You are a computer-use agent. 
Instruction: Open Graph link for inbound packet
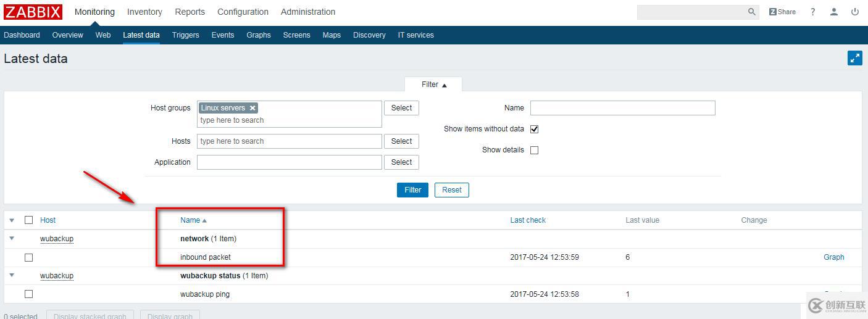pyautogui.click(x=833, y=257)
